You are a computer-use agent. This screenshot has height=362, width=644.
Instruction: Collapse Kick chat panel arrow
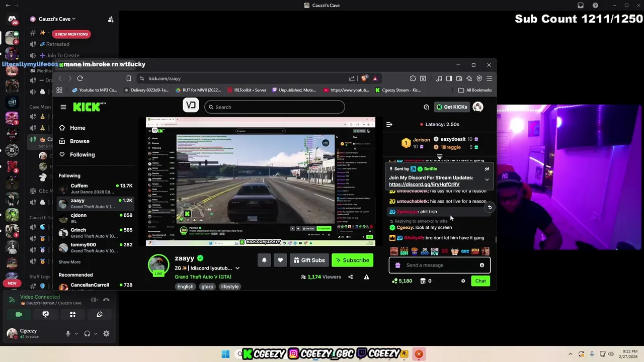(389, 124)
